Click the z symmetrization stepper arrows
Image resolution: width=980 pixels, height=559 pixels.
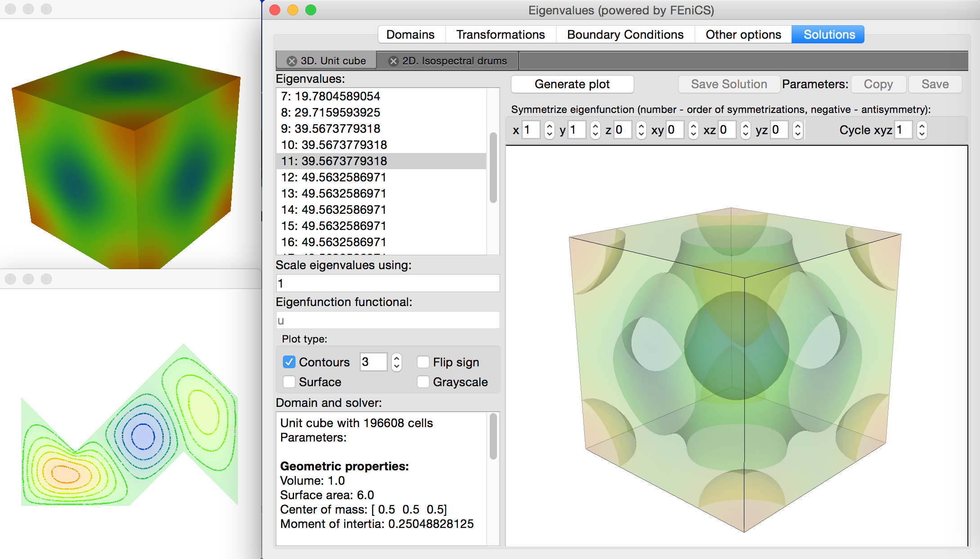[x=641, y=130]
